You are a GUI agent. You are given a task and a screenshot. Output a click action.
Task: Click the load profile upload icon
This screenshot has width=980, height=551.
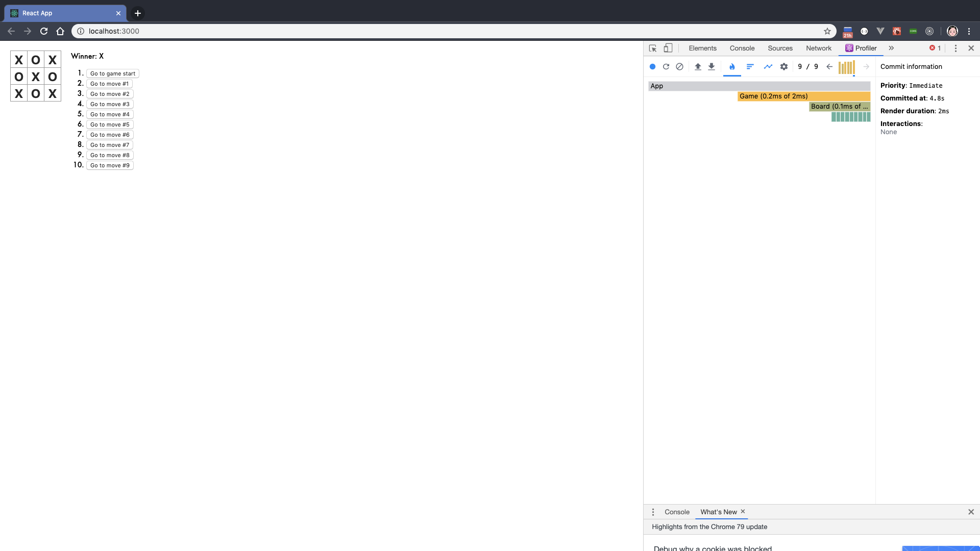coord(698,67)
